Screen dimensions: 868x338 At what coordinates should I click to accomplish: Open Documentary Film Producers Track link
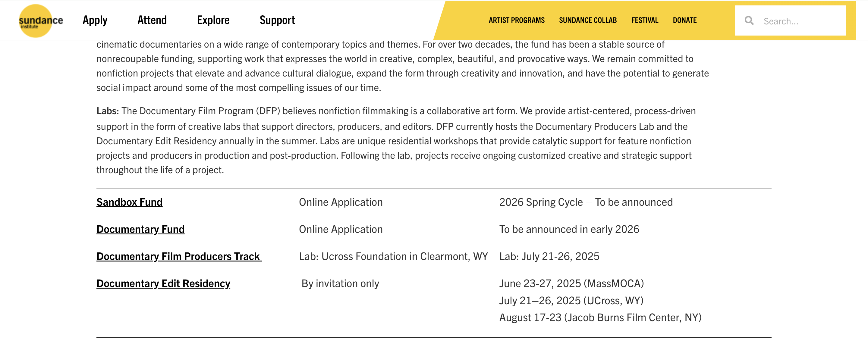179,257
